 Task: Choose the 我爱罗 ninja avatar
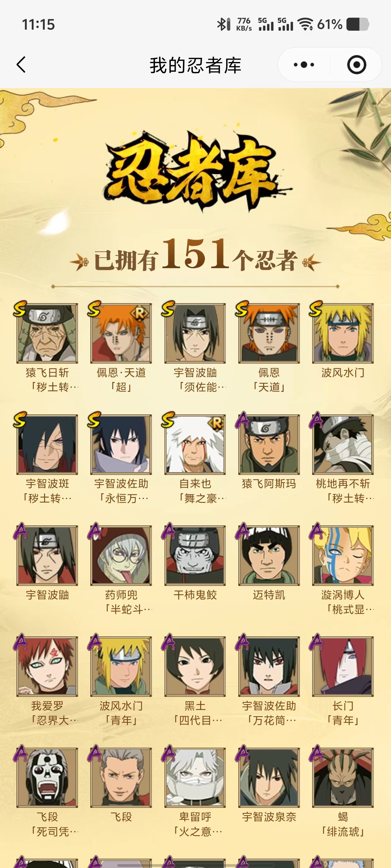(x=47, y=666)
